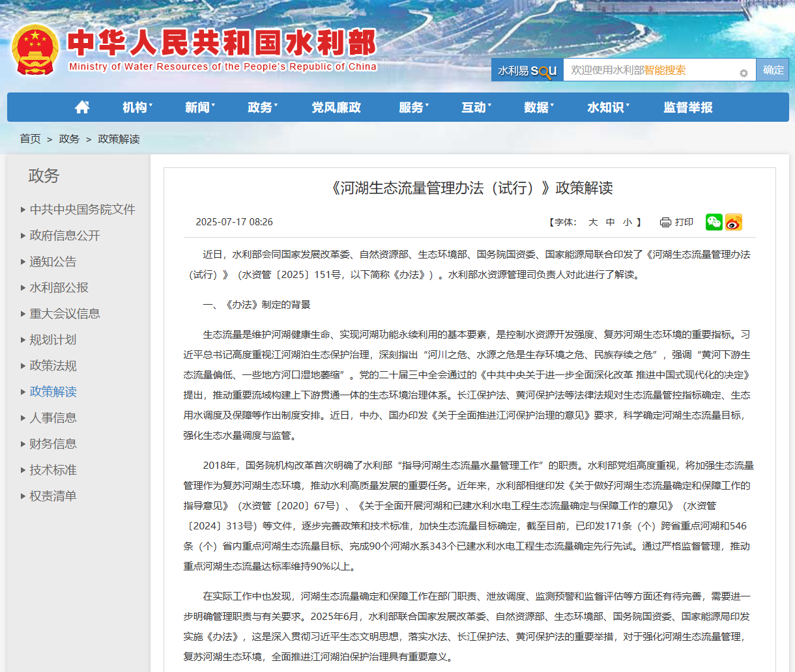The height and width of the screenshot is (672, 795).
Task: Click the highlighted 政策解读 sidebar item
Action: tap(53, 392)
